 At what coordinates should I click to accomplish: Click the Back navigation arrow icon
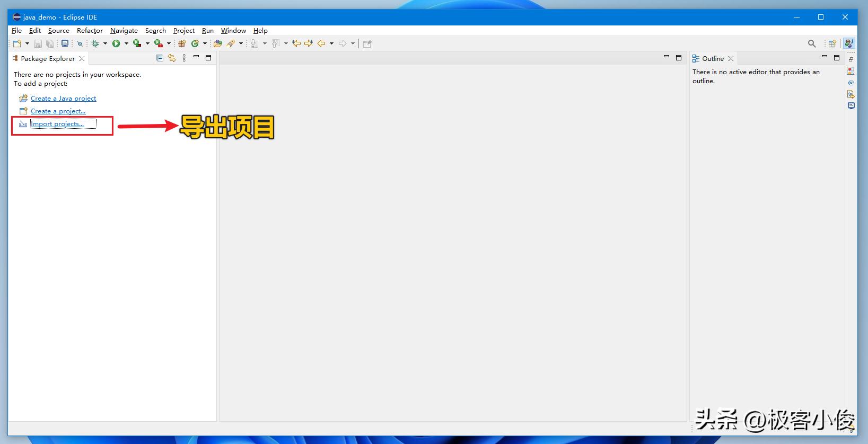(321, 43)
